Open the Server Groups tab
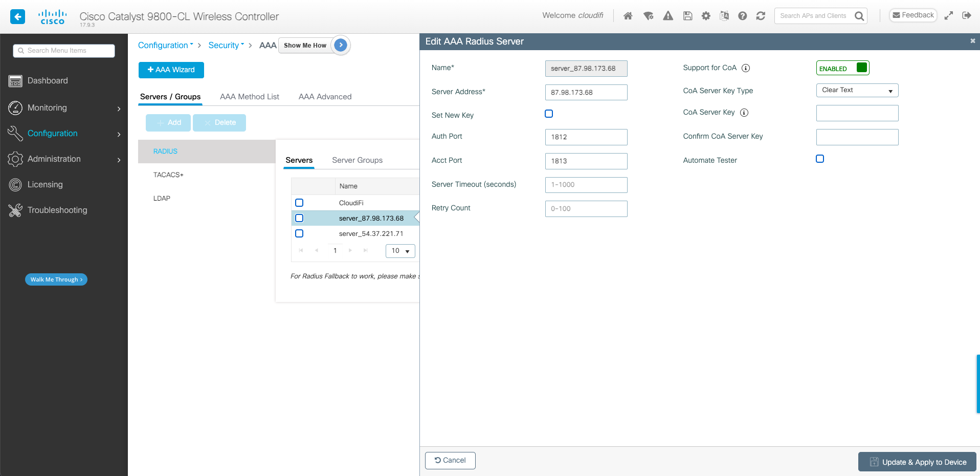This screenshot has height=476, width=980. point(357,160)
